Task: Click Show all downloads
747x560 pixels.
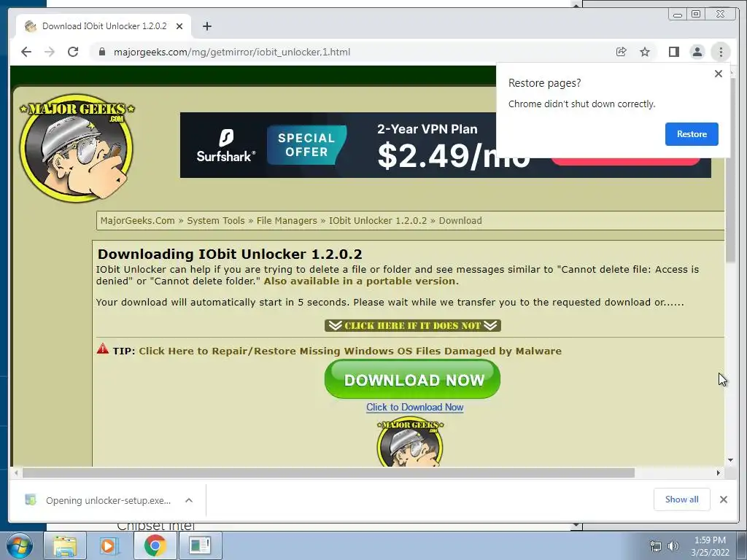Action: coord(682,499)
